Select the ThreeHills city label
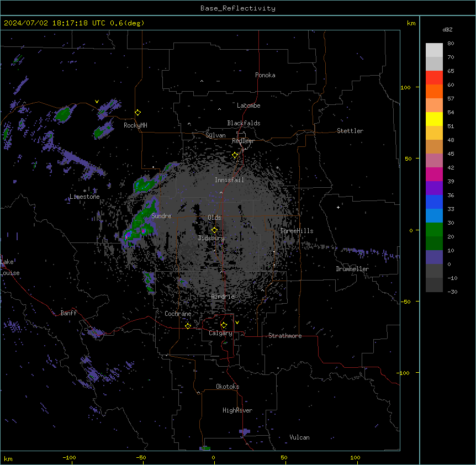The height and width of the screenshot is (465, 476). pos(297,231)
